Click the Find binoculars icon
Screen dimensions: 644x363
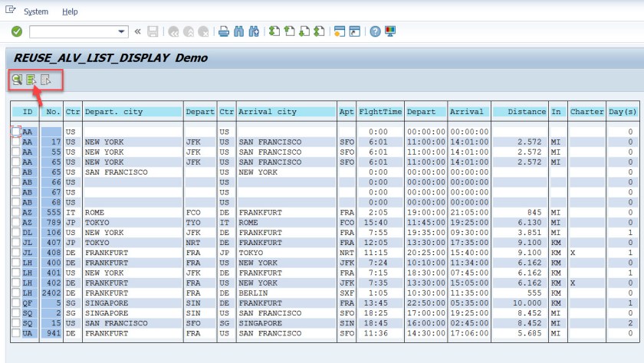[x=238, y=31]
